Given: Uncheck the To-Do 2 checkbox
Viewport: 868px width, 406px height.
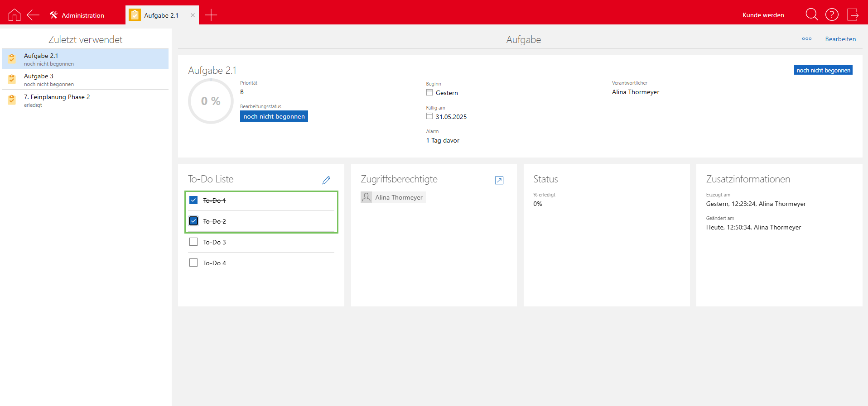Looking at the screenshot, I should 193,221.
